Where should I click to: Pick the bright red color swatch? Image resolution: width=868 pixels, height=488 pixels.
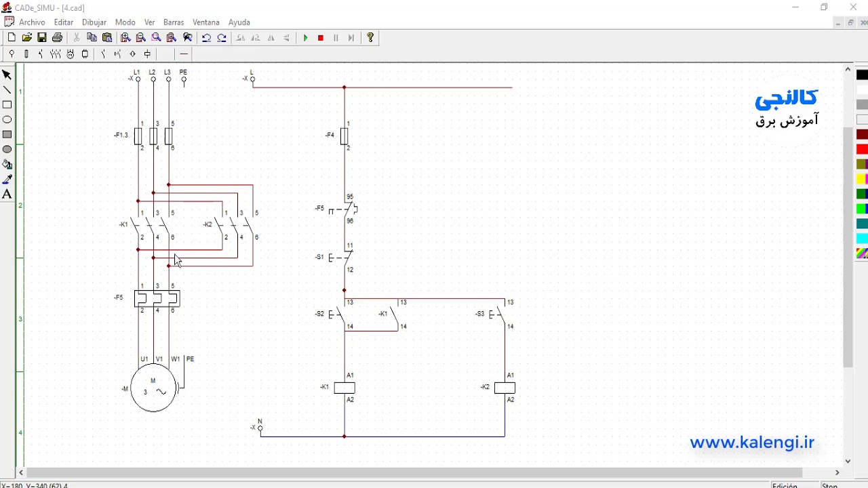[x=862, y=149]
